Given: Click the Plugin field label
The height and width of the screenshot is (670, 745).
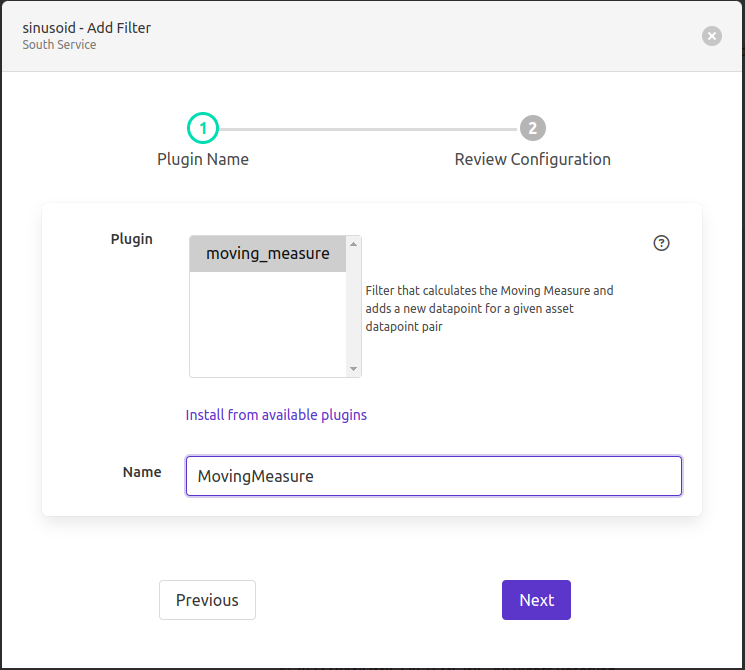Looking at the screenshot, I should 131,239.
